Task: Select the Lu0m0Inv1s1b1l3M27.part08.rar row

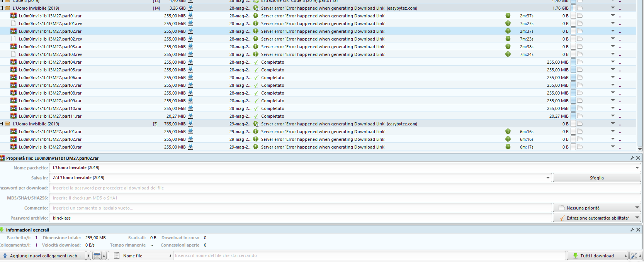Action: (318, 93)
